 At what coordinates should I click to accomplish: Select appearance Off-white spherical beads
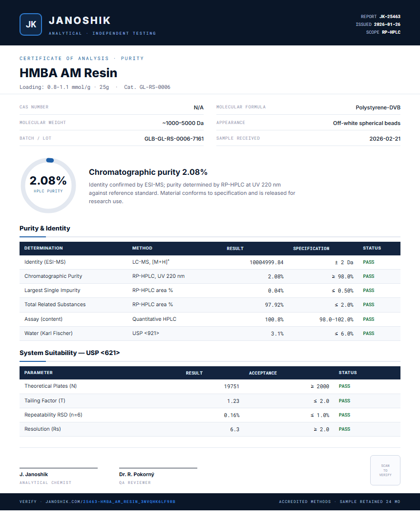click(367, 123)
